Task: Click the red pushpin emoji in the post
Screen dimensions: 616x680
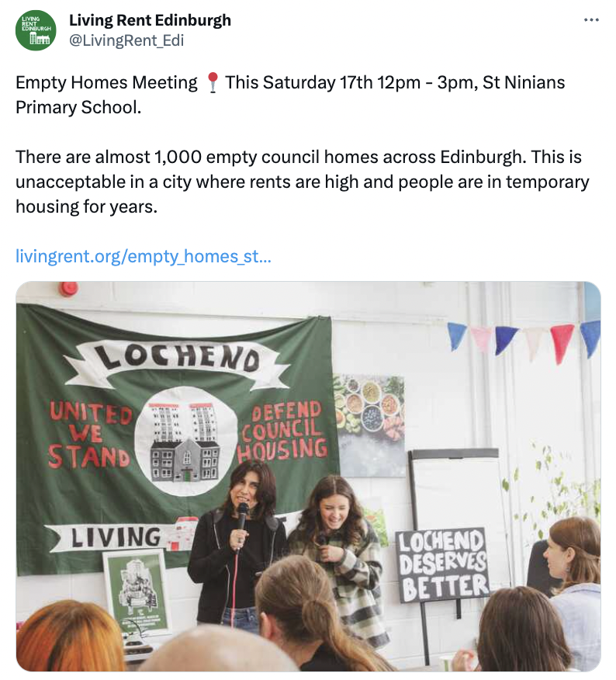Action: [x=212, y=82]
